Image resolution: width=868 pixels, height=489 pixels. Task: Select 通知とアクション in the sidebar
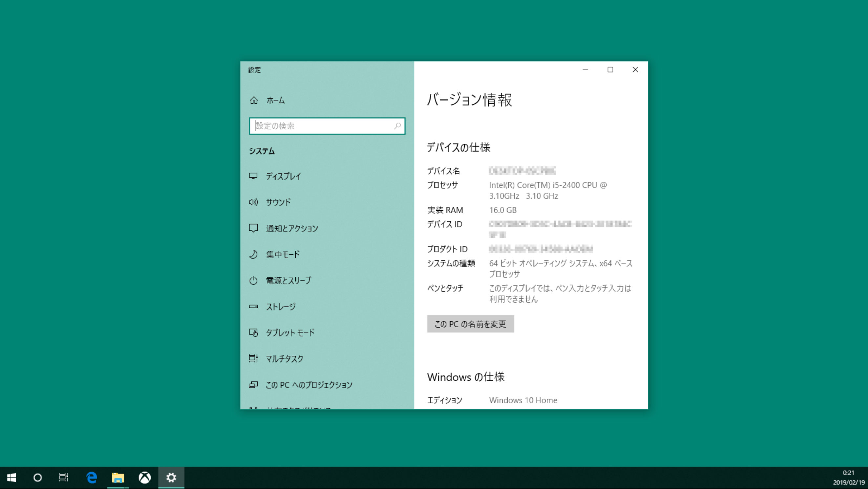click(x=292, y=228)
